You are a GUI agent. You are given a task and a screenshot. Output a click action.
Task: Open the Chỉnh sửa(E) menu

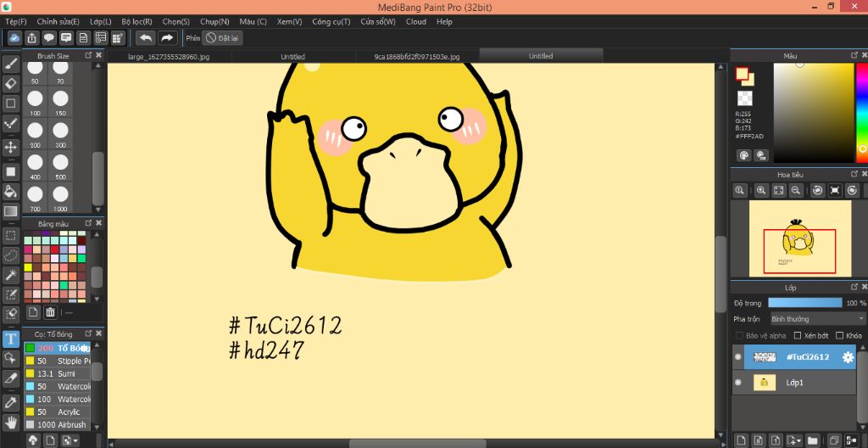coord(58,21)
